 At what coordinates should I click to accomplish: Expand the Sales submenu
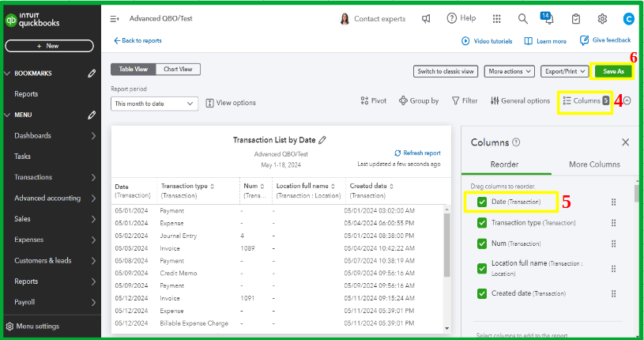(x=93, y=219)
